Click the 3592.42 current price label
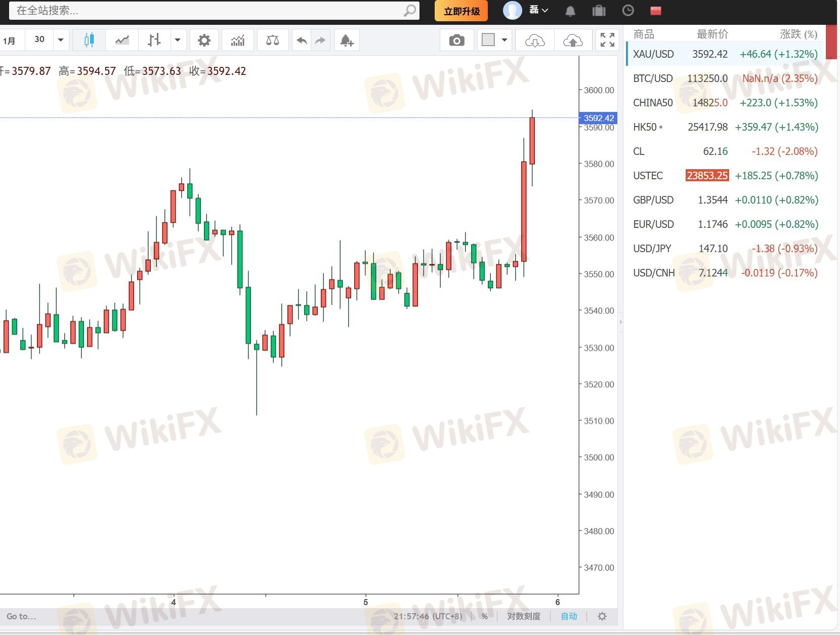Screen dimensions: 840x635 click(x=599, y=118)
